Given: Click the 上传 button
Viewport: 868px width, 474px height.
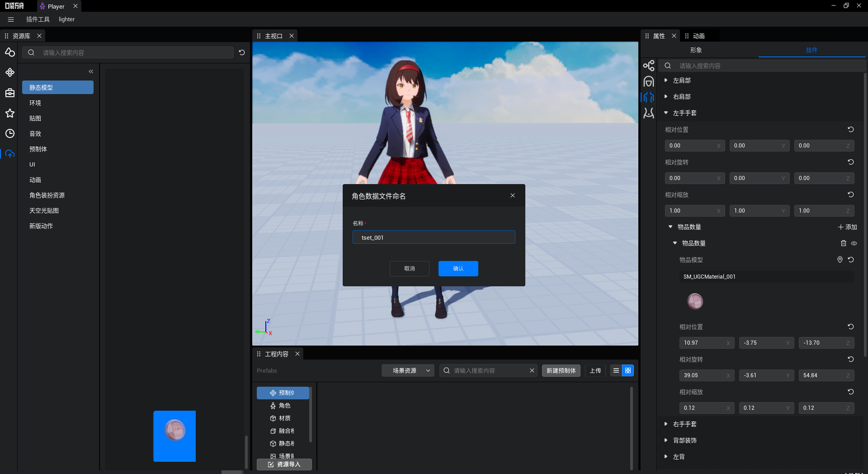Looking at the screenshot, I should (x=595, y=370).
